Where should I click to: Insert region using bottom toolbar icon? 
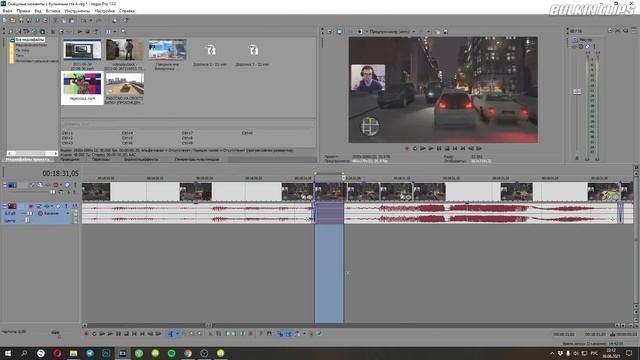(269, 333)
